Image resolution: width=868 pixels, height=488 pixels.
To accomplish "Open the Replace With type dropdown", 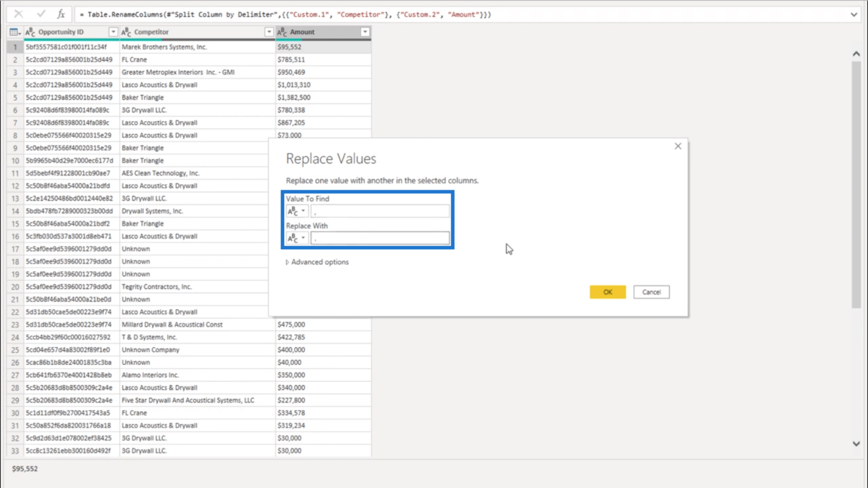I will pyautogui.click(x=297, y=238).
